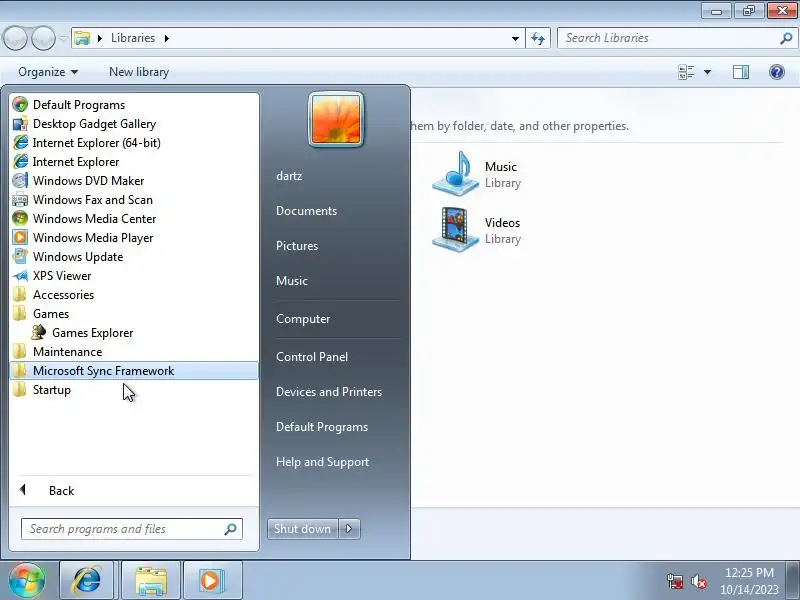
Task: Open Devices and Printers
Action: (329, 392)
